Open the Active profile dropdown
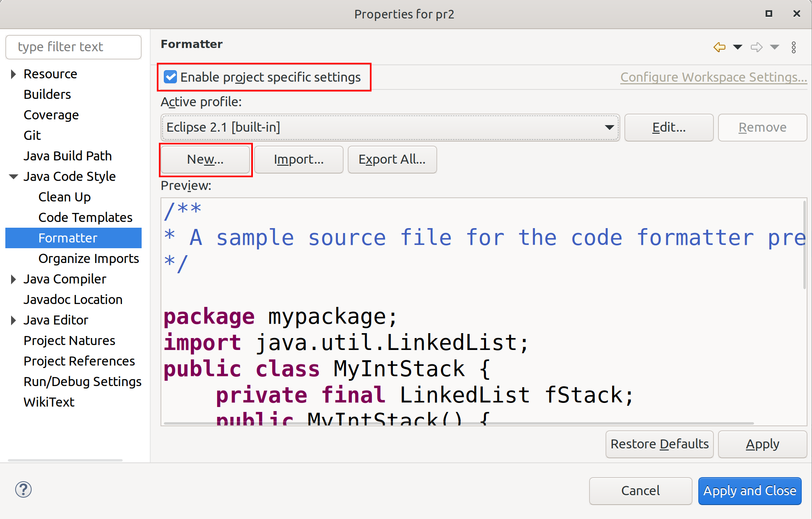 pos(390,128)
